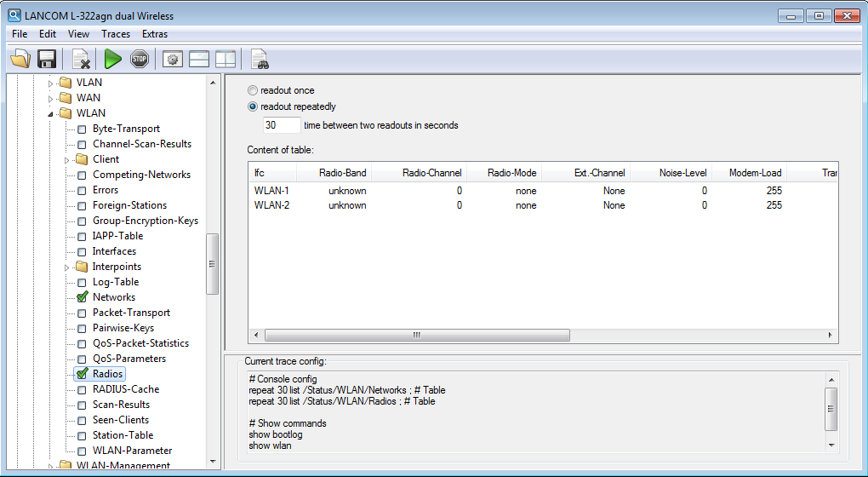The height and width of the screenshot is (477, 868).
Task: Collapse the WLAN folder node
Action: tap(51, 113)
